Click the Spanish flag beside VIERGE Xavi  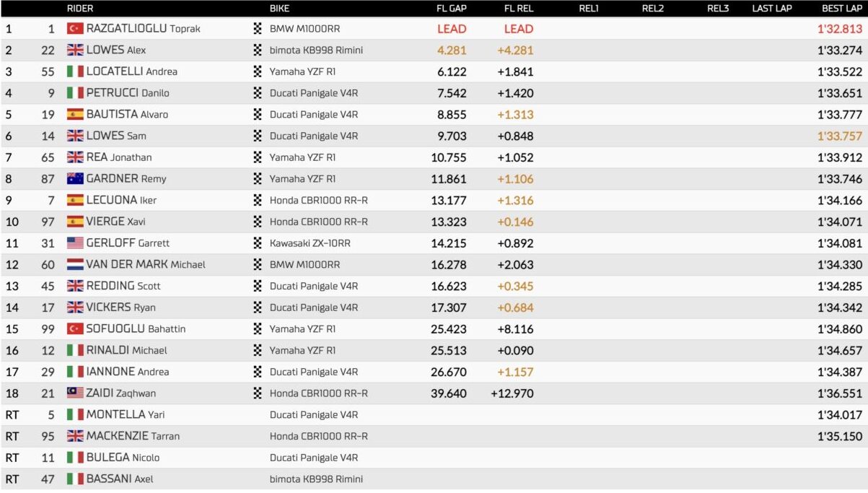[75, 222]
